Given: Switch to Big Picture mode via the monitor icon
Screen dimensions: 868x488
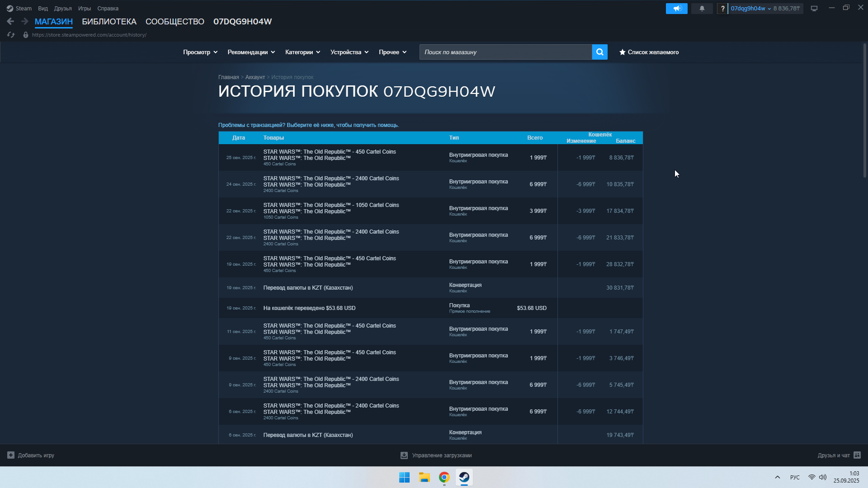Looking at the screenshot, I should click(x=814, y=9).
